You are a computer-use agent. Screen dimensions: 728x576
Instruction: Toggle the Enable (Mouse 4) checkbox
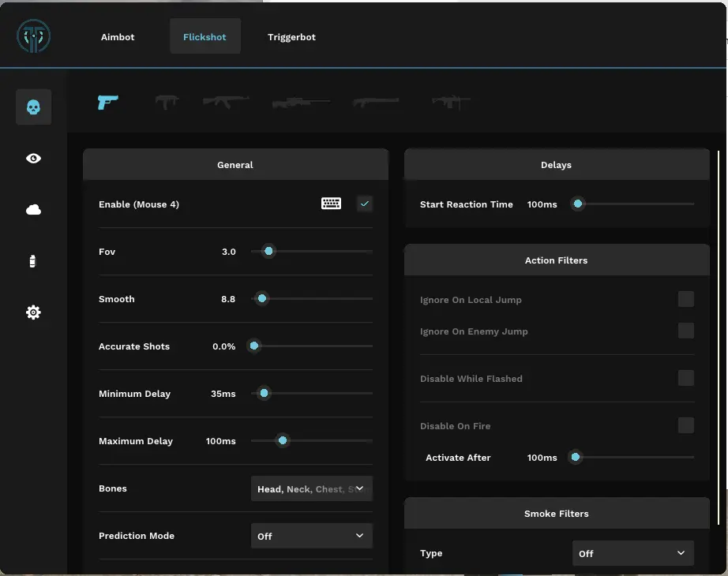365,204
